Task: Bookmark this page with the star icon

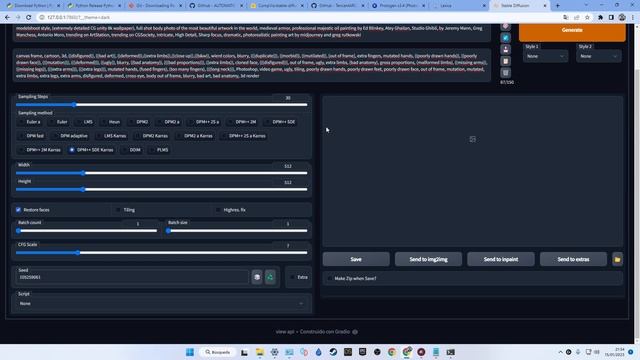Action: tap(587, 17)
